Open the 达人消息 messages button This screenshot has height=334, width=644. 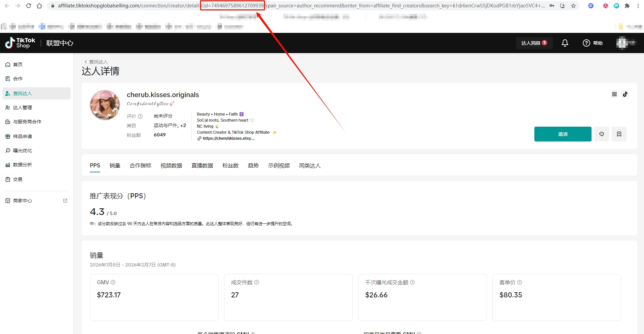(534, 43)
